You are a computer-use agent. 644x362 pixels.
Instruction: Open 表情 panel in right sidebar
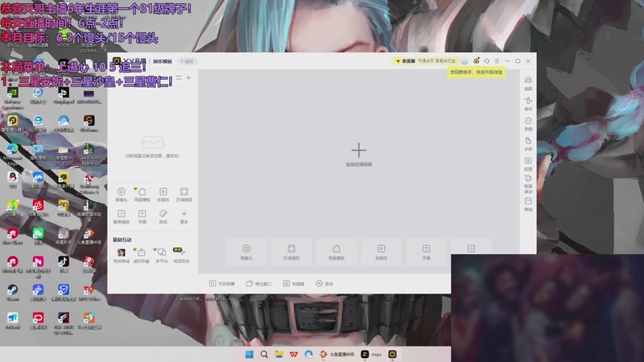click(528, 124)
